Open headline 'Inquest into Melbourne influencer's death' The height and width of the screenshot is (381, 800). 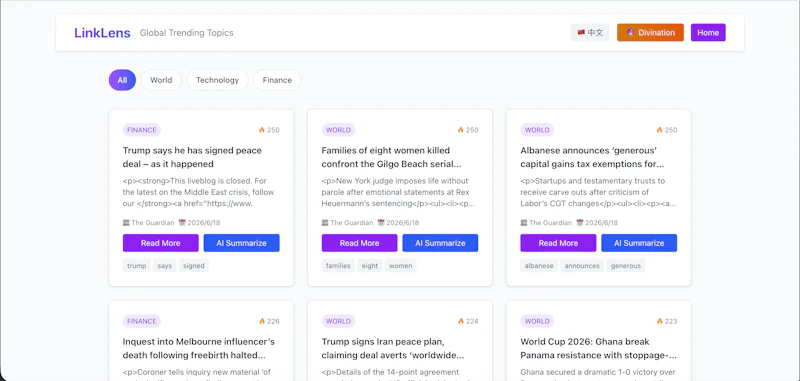pyautogui.click(x=199, y=348)
